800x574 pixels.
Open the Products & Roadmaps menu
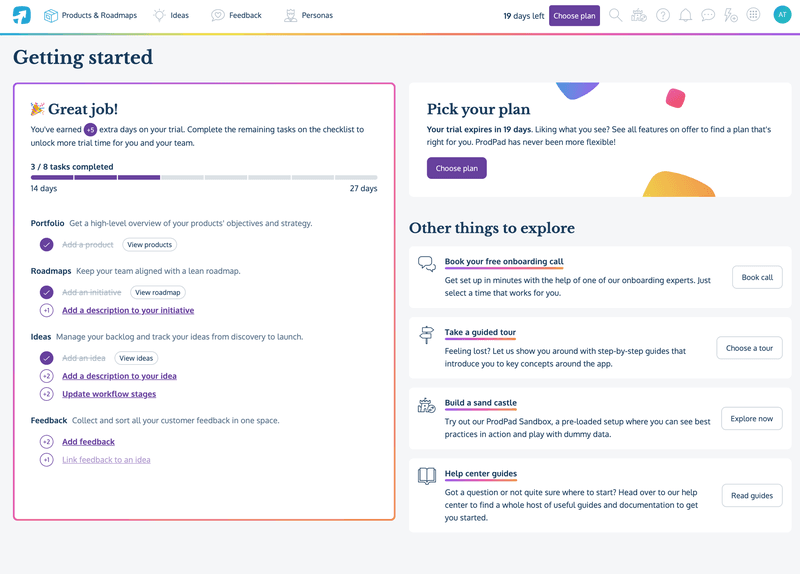point(91,15)
